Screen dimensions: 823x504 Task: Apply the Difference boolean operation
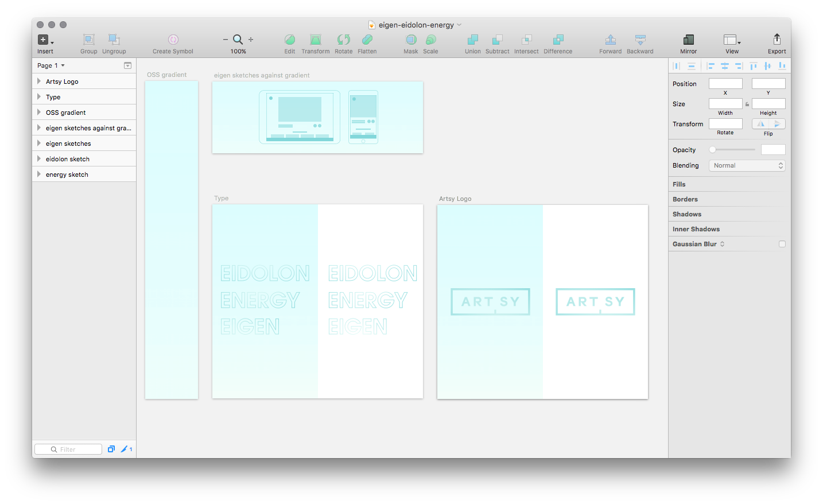558,40
